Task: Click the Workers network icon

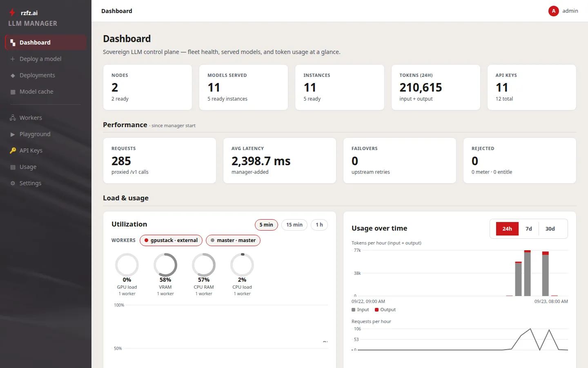Action: [13, 118]
